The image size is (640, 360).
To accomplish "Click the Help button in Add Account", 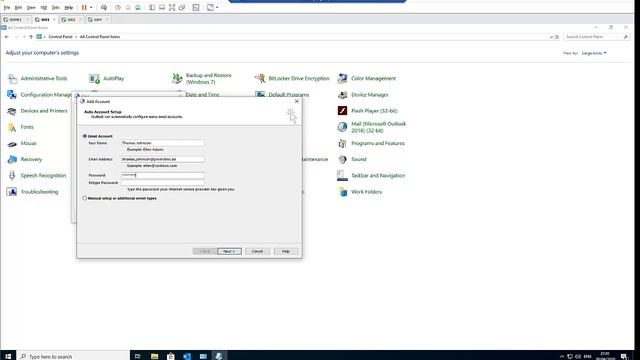I will coord(286,251).
